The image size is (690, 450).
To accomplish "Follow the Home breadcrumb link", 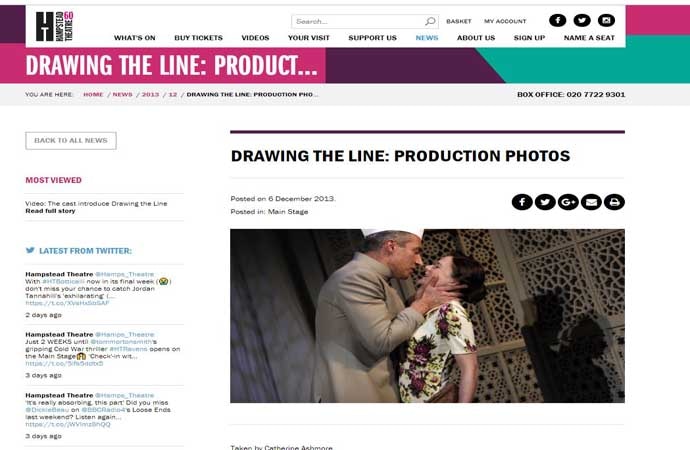I will (93, 95).
